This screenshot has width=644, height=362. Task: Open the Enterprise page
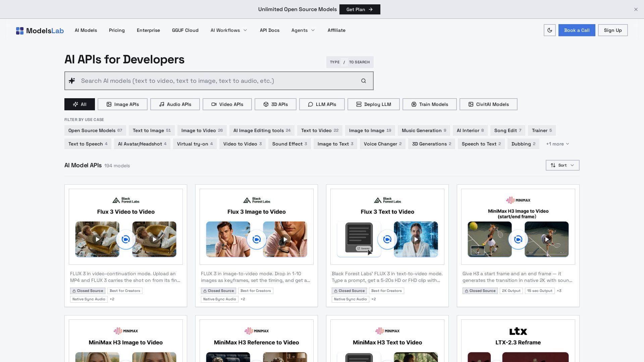pos(148,30)
